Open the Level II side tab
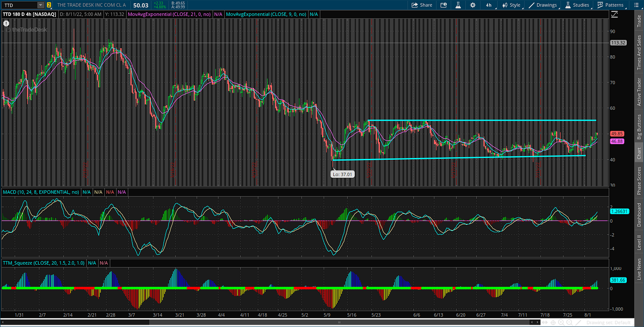644x327 pixels. coord(639,242)
